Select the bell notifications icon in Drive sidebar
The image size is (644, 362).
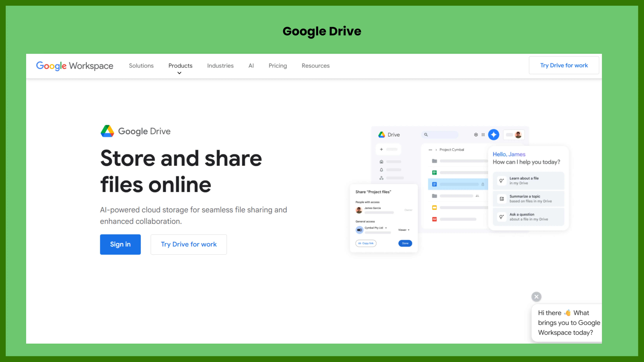pyautogui.click(x=381, y=170)
